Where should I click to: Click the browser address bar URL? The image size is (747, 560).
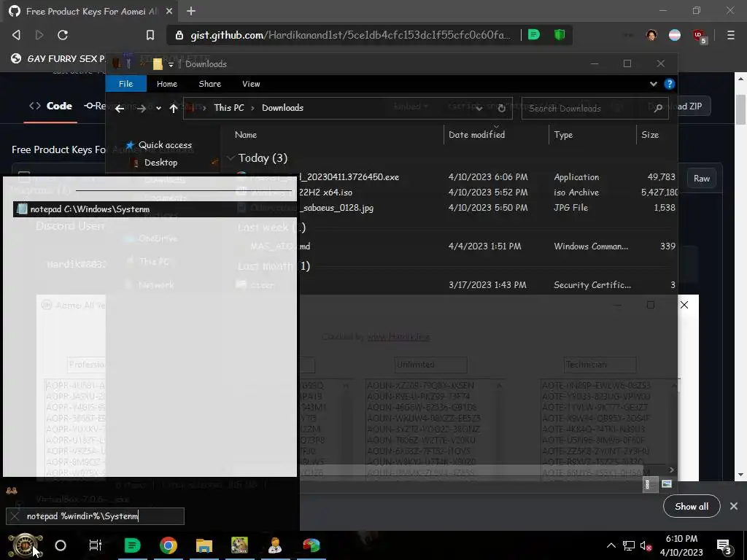349,35
